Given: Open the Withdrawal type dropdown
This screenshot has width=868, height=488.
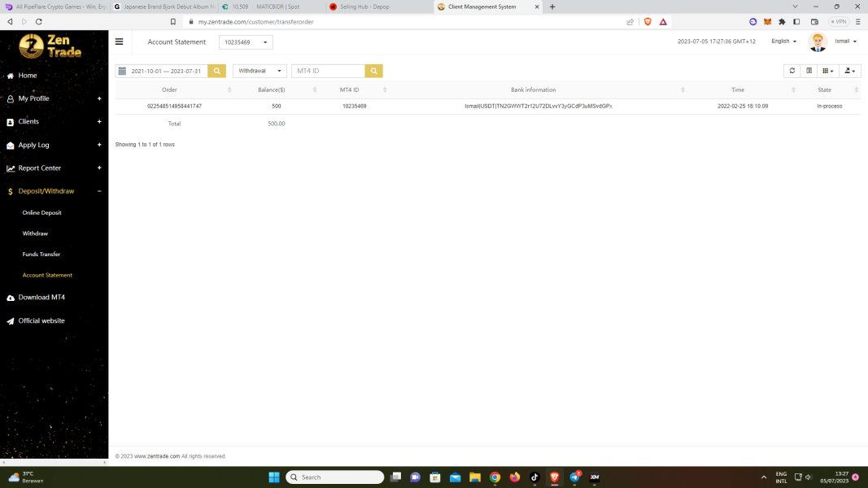Looking at the screenshot, I should (260, 71).
